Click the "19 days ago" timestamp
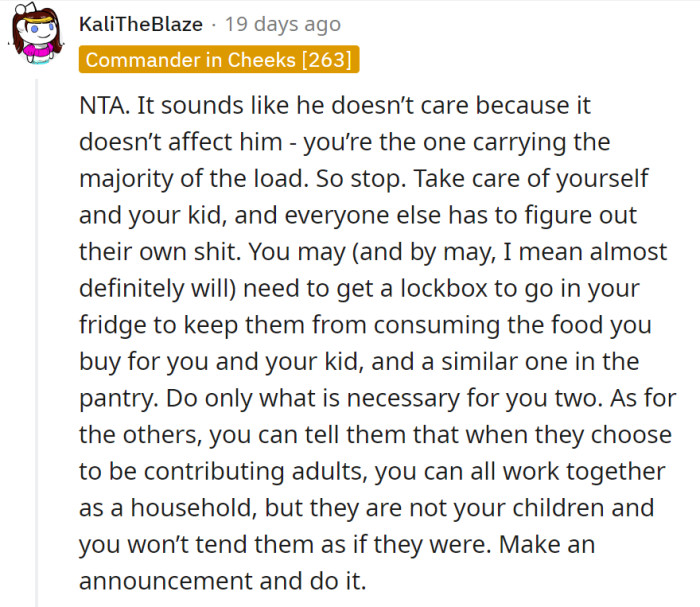This screenshot has height=607, width=700. pyautogui.click(x=283, y=24)
